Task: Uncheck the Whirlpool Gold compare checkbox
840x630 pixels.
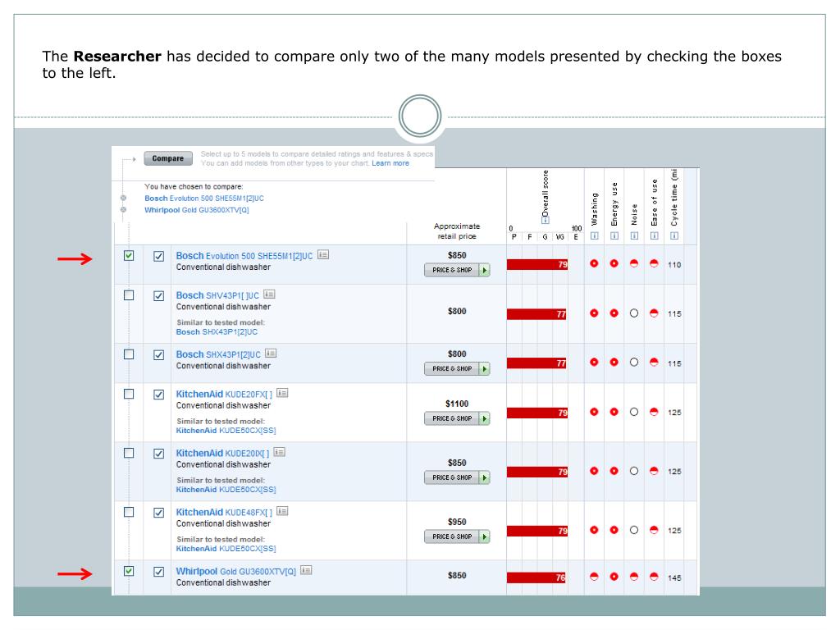Action: click(130, 570)
